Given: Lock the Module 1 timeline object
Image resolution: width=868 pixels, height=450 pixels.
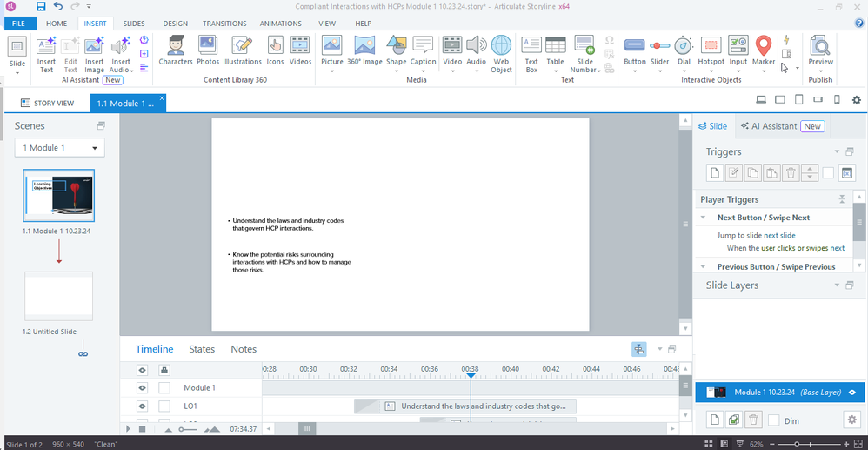Looking at the screenshot, I should [x=164, y=388].
